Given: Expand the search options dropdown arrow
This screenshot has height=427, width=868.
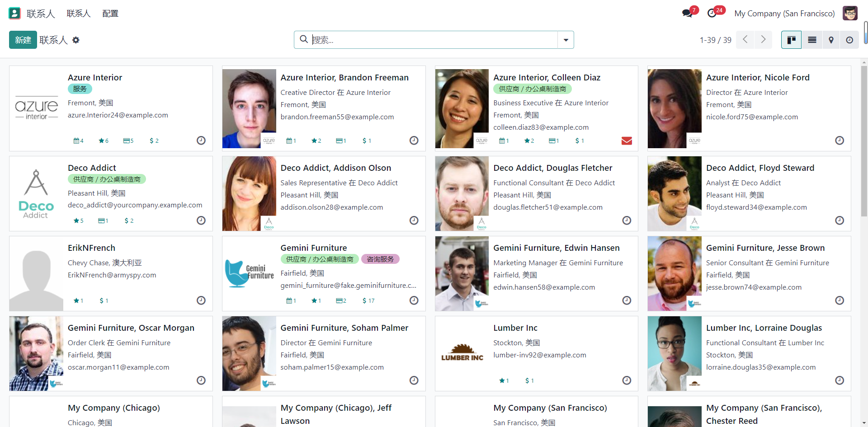Looking at the screenshot, I should coord(566,40).
